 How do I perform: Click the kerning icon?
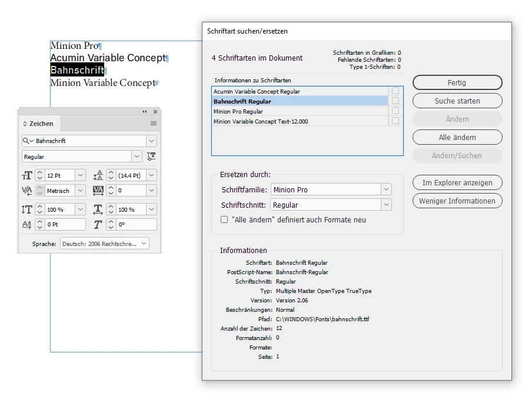27,191
